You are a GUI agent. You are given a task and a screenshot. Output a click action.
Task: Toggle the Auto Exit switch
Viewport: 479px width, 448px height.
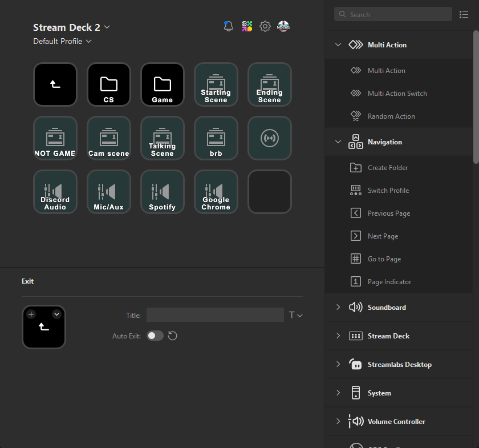[155, 336]
